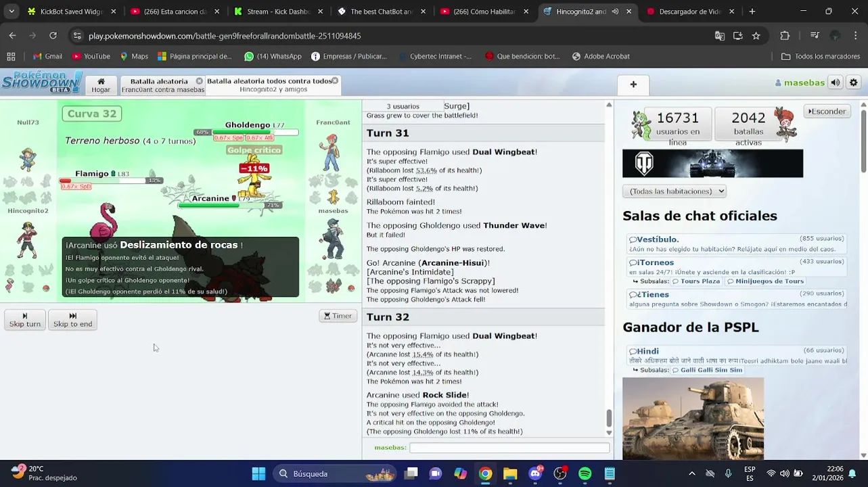Click the Flamigo Pokémon sprite
This screenshot has width=868, height=487.
point(106,221)
